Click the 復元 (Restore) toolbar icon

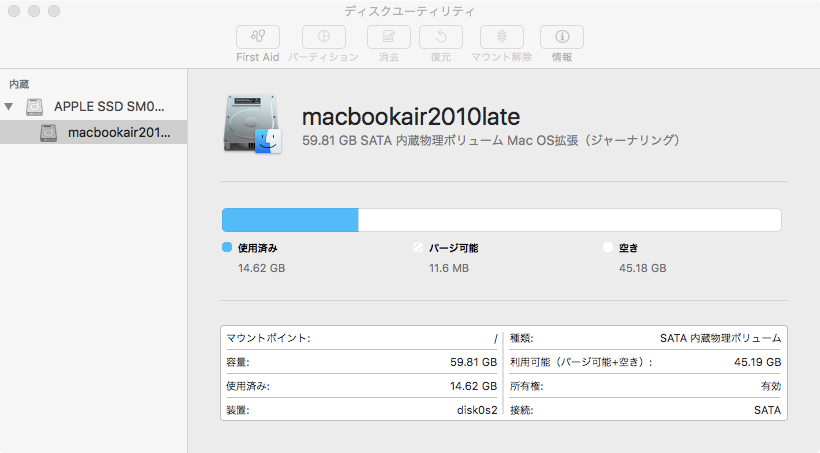440,37
